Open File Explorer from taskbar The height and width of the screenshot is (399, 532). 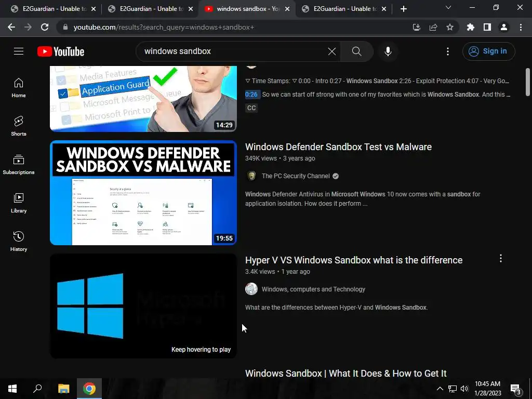click(63, 389)
